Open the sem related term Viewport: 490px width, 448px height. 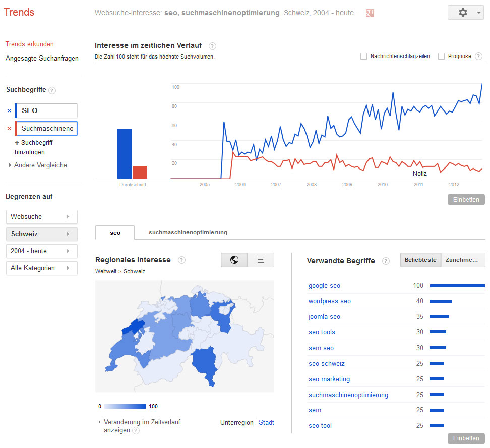[x=315, y=410]
